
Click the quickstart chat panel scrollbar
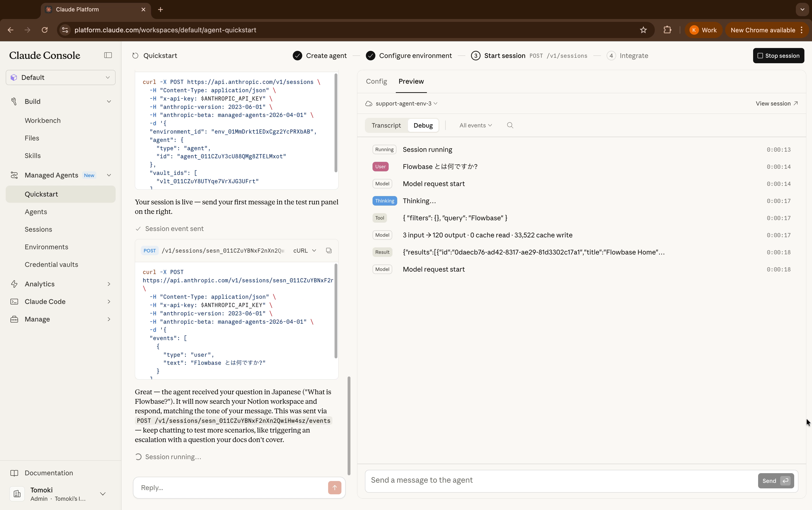point(349,426)
